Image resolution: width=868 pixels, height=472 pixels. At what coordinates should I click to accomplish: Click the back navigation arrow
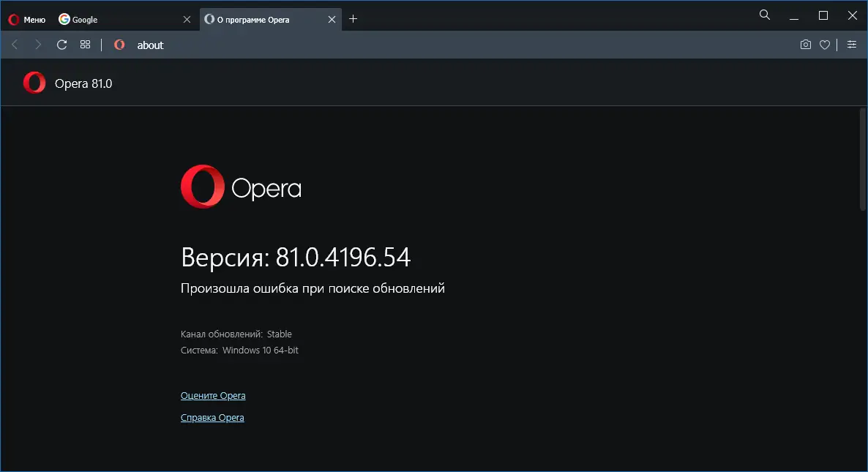pyautogui.click(x=15, y=45)
